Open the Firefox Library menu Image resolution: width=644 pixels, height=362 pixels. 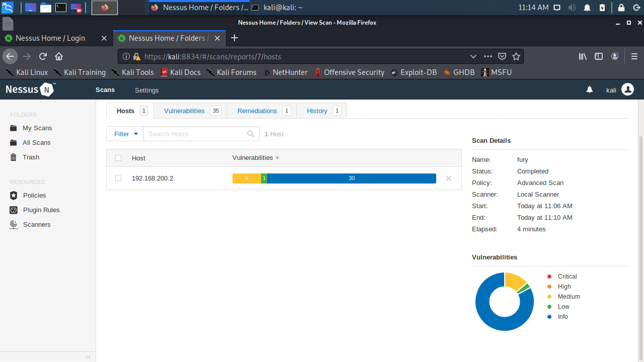pos(583,56)
